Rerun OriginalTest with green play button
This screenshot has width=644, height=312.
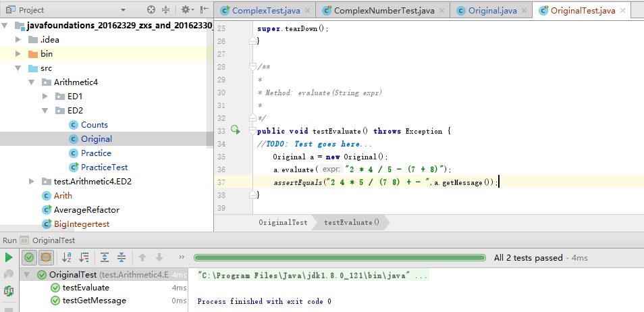click(9, 258)
